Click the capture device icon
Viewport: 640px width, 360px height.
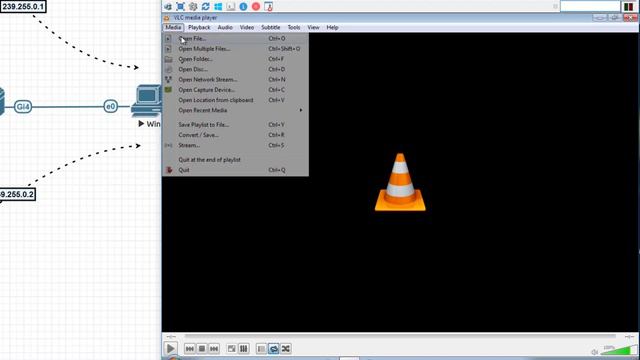168,90
